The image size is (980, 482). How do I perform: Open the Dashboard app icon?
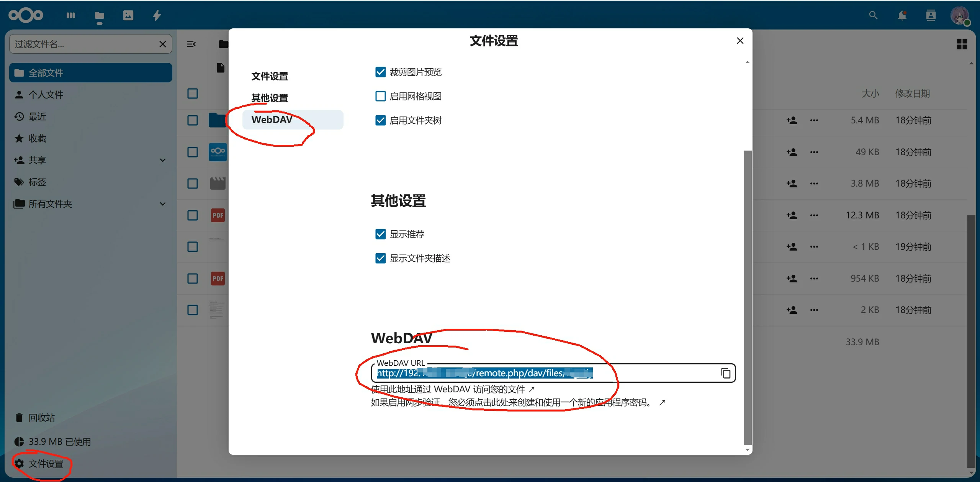[x=71, y=15]
